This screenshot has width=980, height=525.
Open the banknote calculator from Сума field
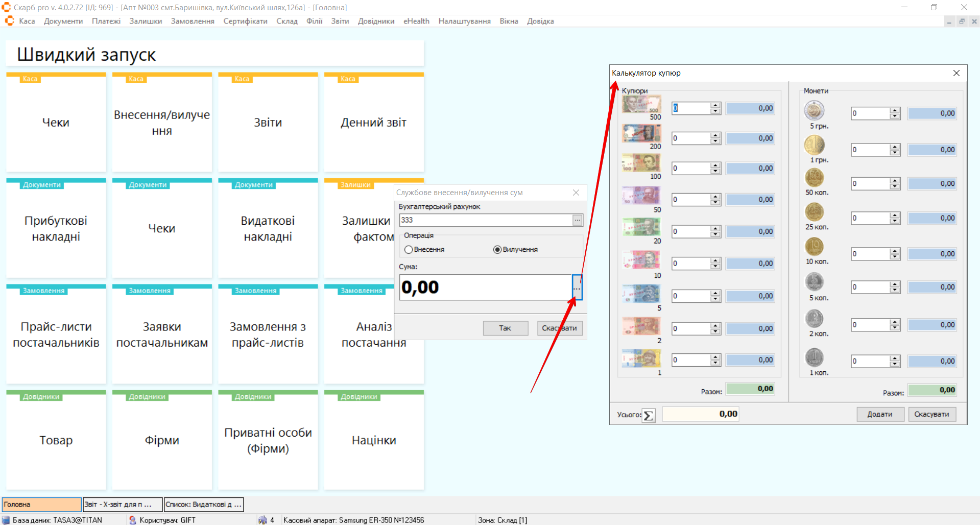click(577, 288)
